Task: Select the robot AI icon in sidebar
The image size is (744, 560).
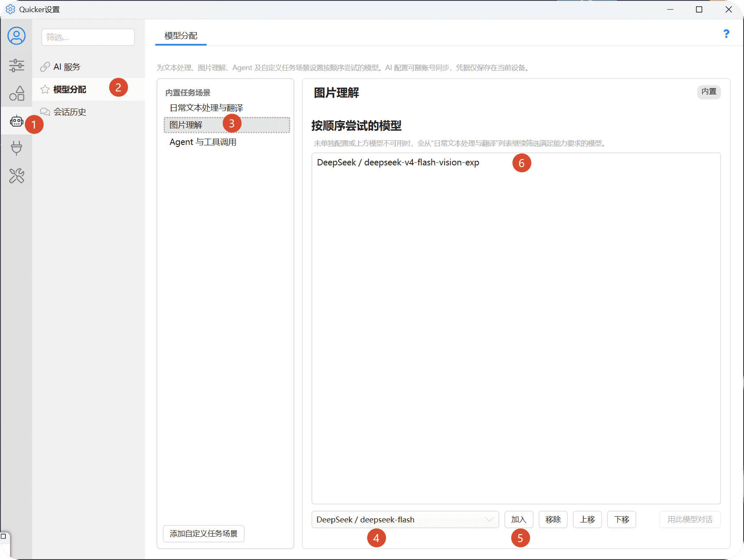Action: point(16,121)
